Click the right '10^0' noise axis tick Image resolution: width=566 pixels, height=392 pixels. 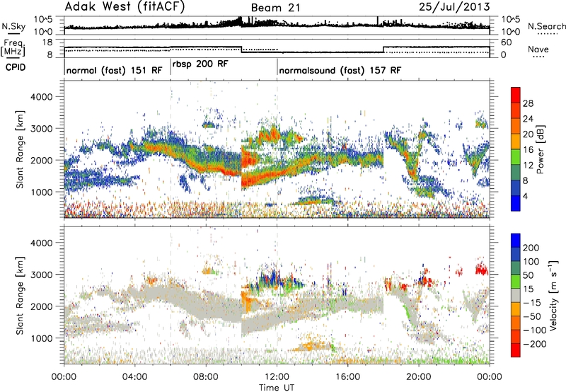510,32
